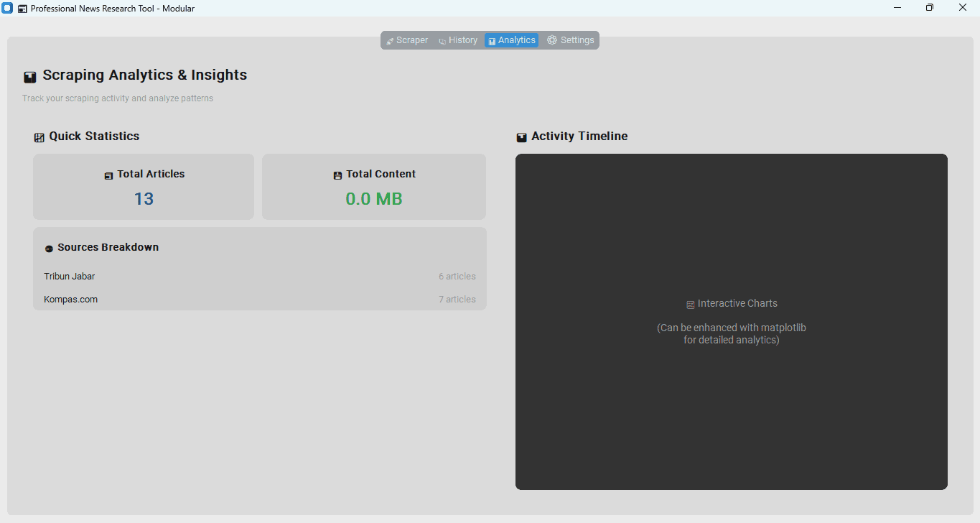Viewport: 980px width, 523px height.
Task: Click inside the Activity Timeline chart area
Action: (731, 321)
